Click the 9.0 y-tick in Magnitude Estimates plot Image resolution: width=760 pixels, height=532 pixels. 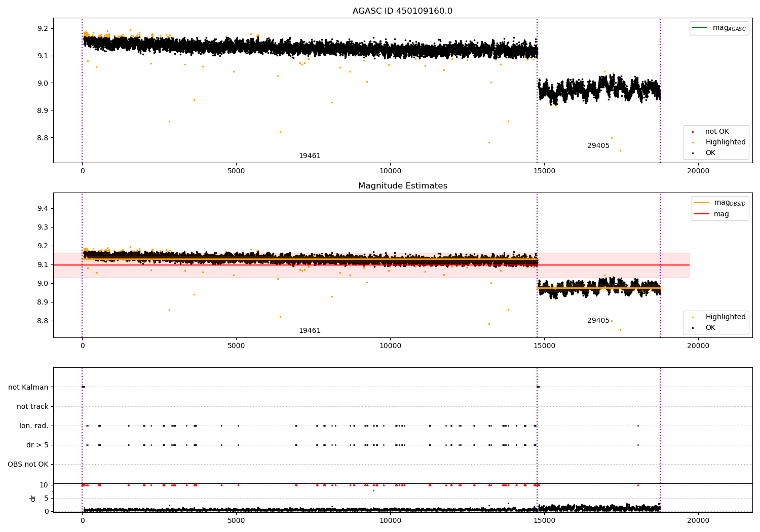click(43, 284)
